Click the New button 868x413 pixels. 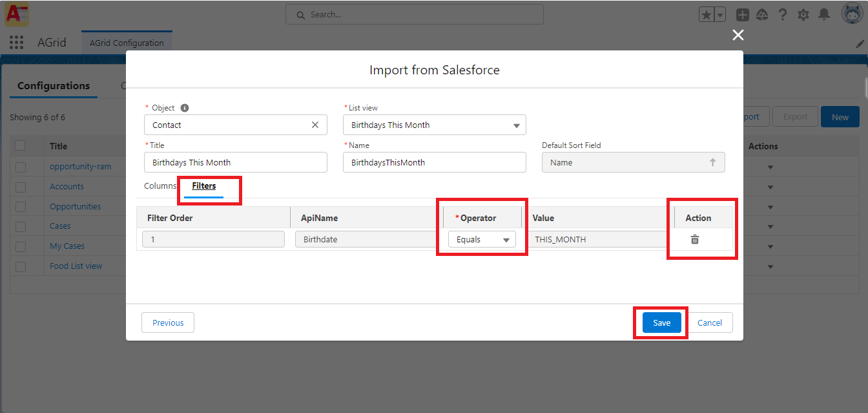click(x=840, y=117)
